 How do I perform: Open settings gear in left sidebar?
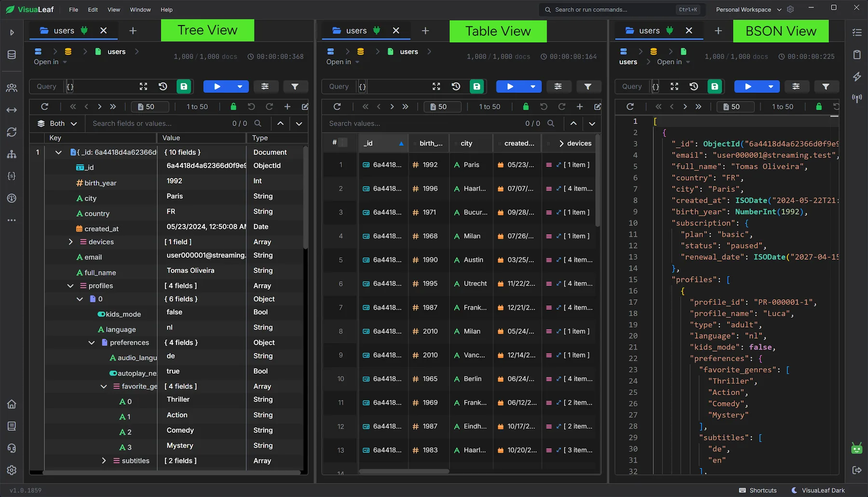(x=12, y=470)
